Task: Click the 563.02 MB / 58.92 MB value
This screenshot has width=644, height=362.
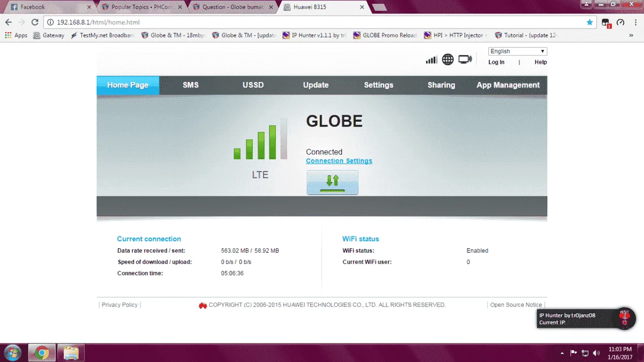Action: coord(250,250)
